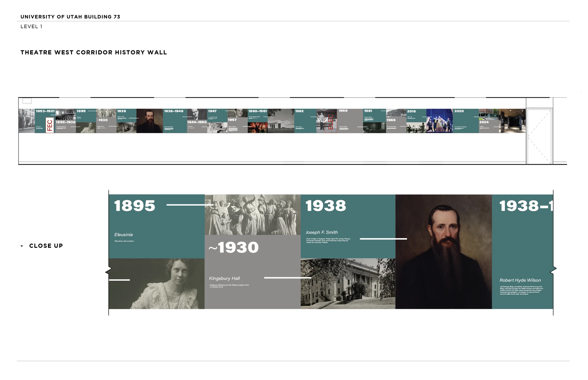Viewport: 588px width, 380px height.
Task: Click the door swing outline right of the strip
Action: 539,137
